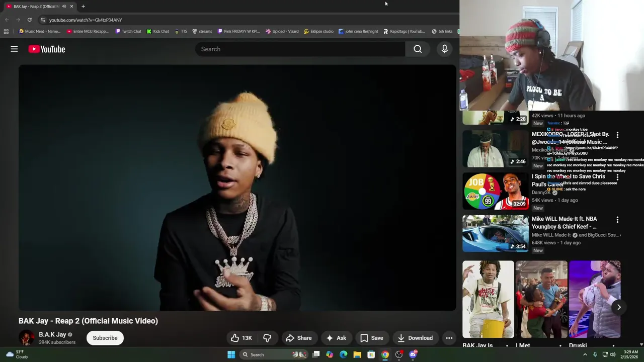Viewport: 644px width, 362px height.
Task: Open Mike WiLL Made-It video title
Action: [x=564, y=223]
